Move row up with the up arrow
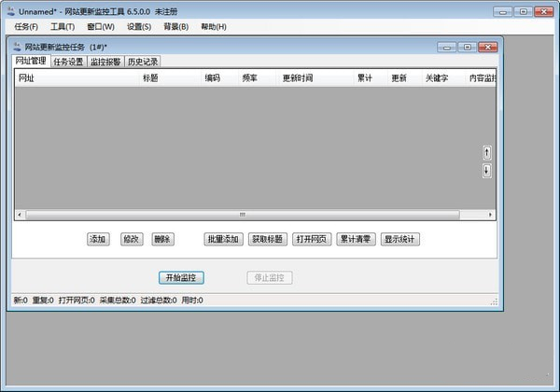Screen dimensions: 560x392 (x=487, y=153)
